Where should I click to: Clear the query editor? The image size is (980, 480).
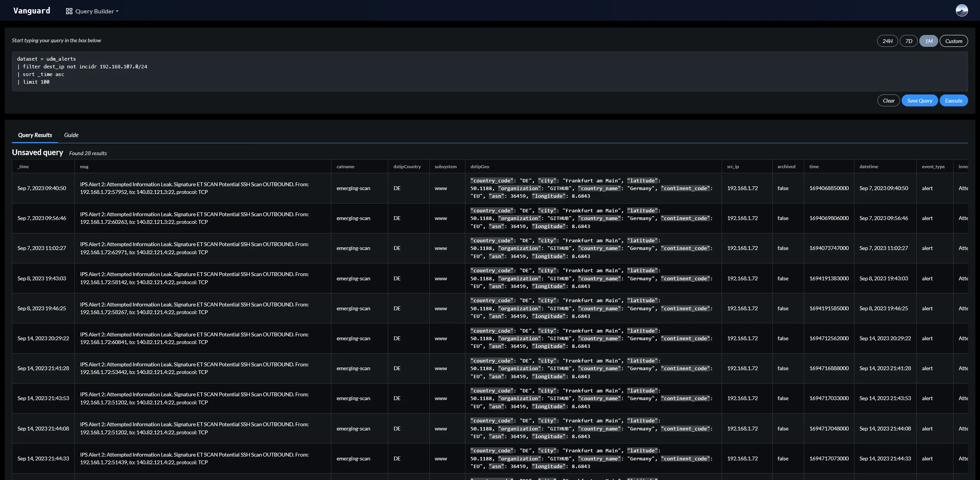tap(888, 100)
